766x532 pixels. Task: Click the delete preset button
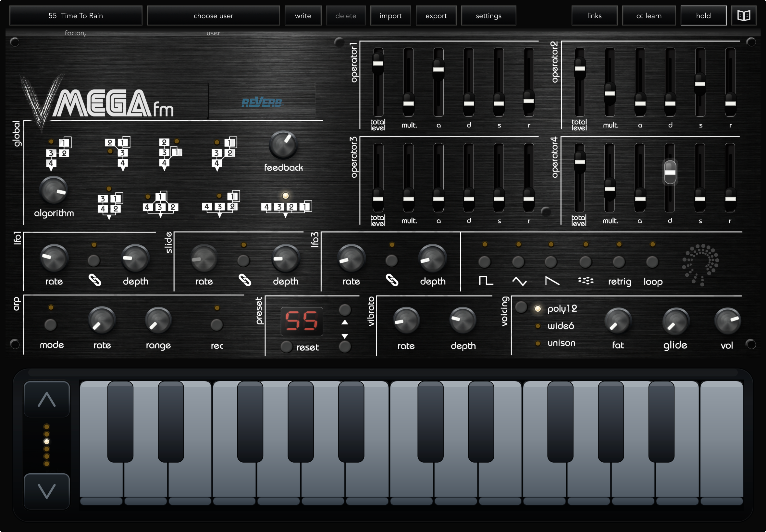click(x=346, y=16)
